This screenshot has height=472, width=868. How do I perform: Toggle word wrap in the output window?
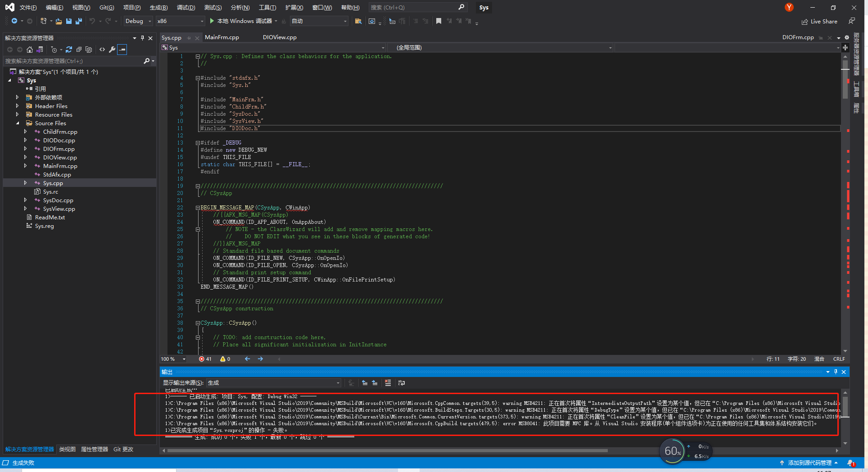[401, 383]
